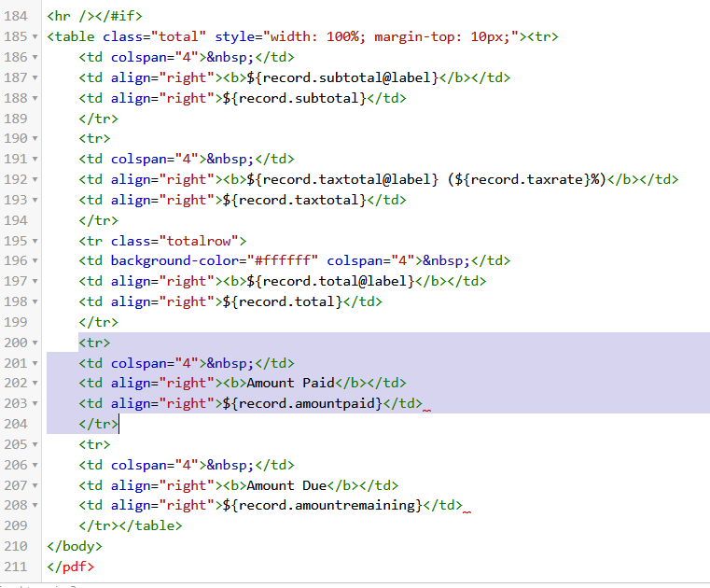Collapse the fold arrow at line 193
Screen dimensions: 710x588
pos(35,201)
